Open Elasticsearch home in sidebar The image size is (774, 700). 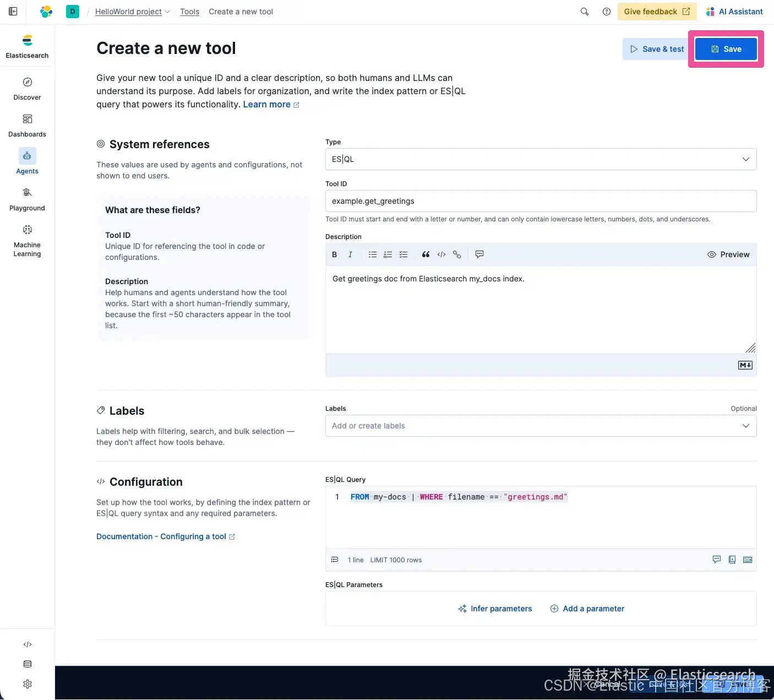[x=28, y=47]
